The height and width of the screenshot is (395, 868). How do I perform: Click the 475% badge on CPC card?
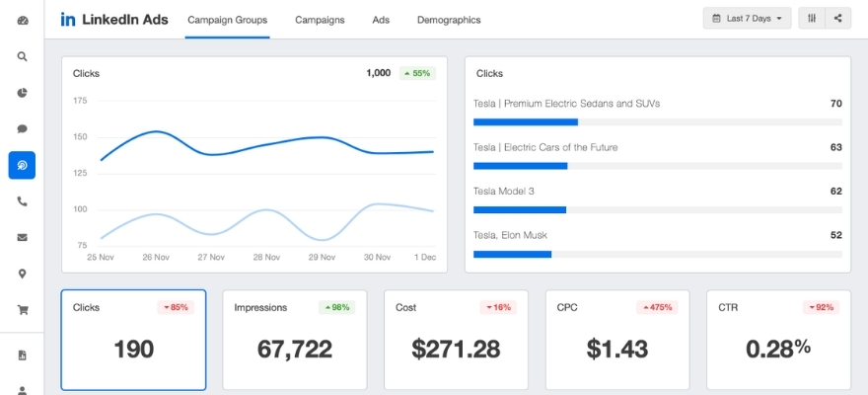pyautogui.click(x=657, y=307)
